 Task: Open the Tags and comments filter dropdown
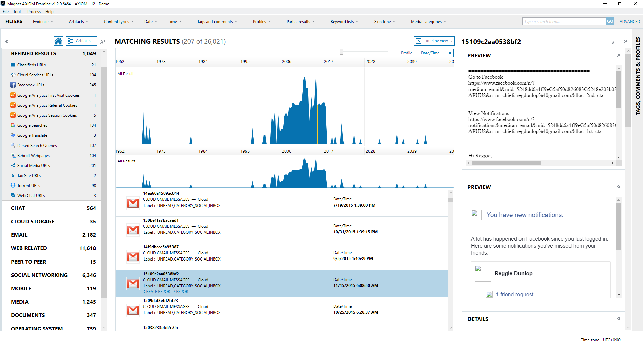(x=217, y=22)
